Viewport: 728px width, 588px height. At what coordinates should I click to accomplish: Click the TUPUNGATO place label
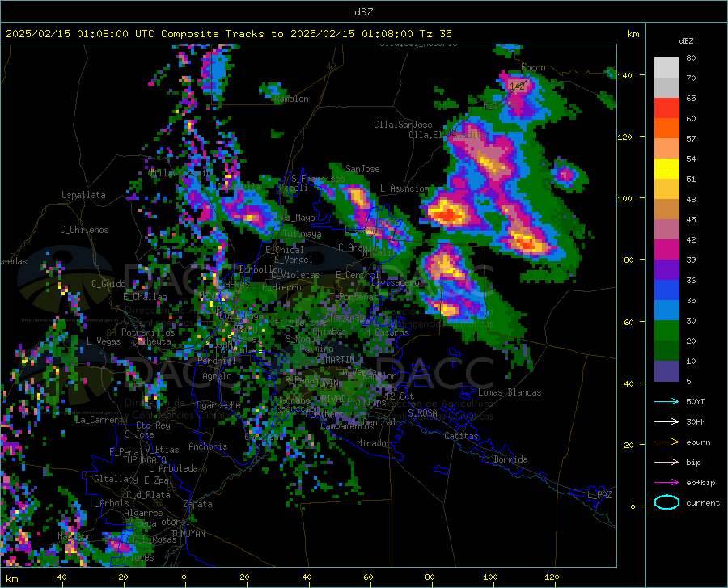click(x=145, y=460)
